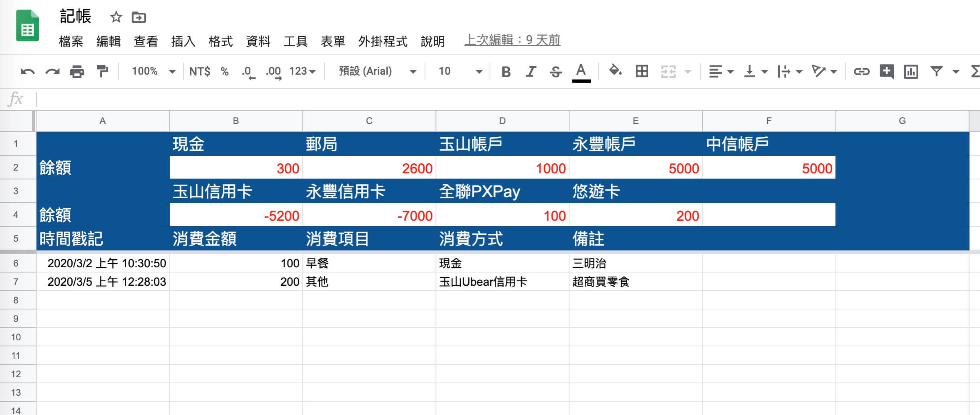Image resolution: width=980 pixels, height=415 pixels.
Task: Toggle italic formatting
Action: [x=531, y=72]
